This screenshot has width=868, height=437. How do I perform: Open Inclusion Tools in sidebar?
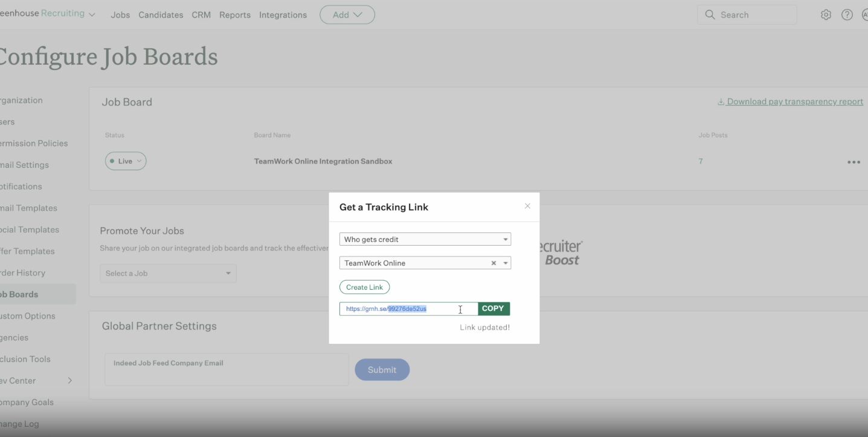(25, 359)
